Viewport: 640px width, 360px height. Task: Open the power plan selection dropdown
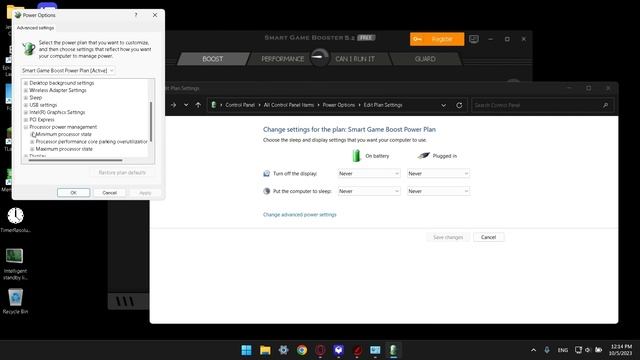coord(68,71)
